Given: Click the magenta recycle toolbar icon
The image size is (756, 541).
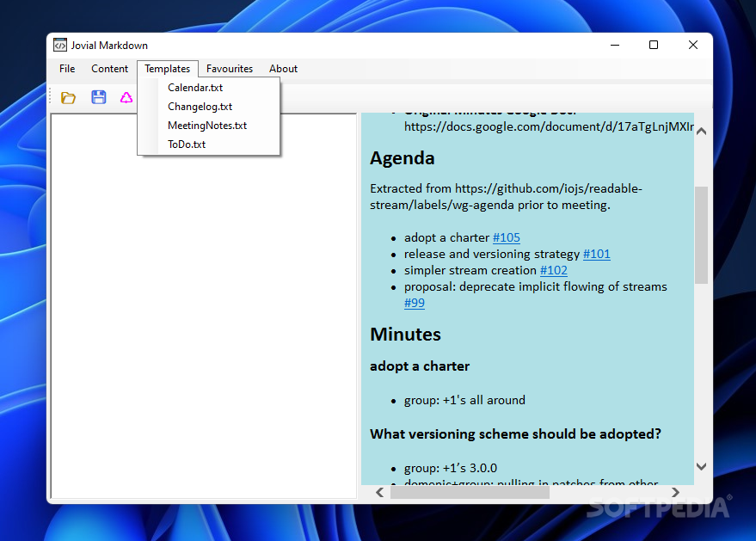Looking at the screenshot, I should 126,98.
